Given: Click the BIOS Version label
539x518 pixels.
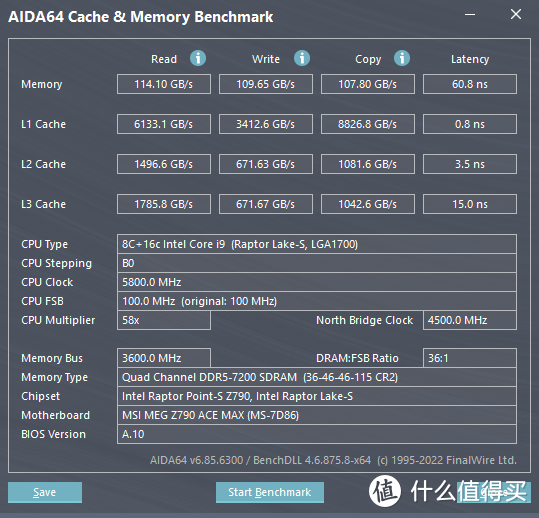Looking at the screenshot, I should (x=53, y=434).
